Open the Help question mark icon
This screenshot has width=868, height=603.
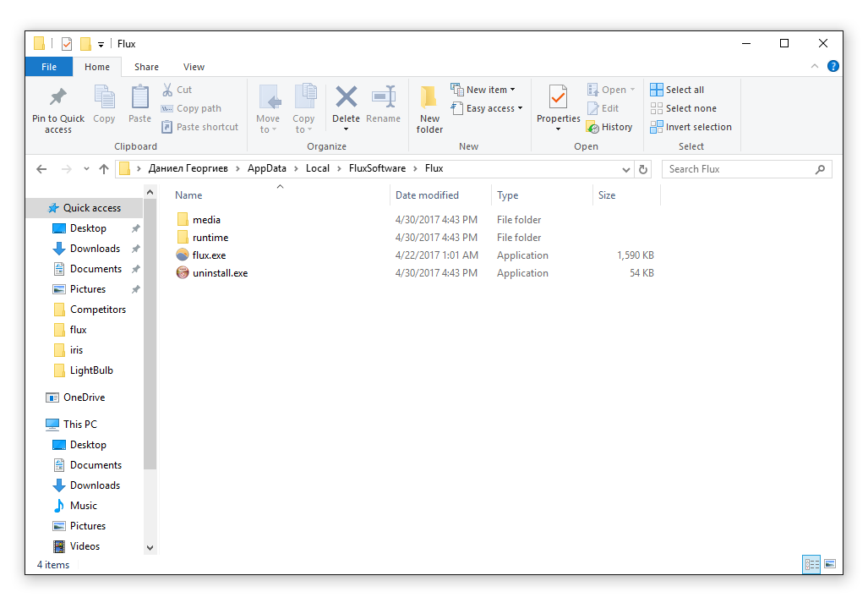[x=833, y=67]
